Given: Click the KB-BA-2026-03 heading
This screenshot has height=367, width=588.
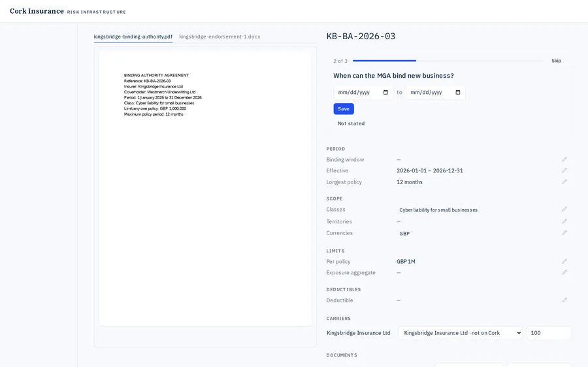Looking at the screenshot, I should (361, 37).
